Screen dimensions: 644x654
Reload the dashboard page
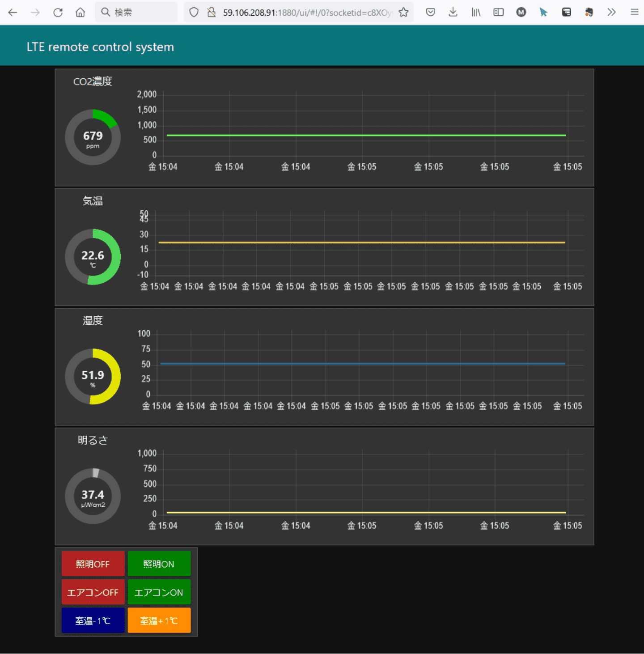tap(58, 13)
